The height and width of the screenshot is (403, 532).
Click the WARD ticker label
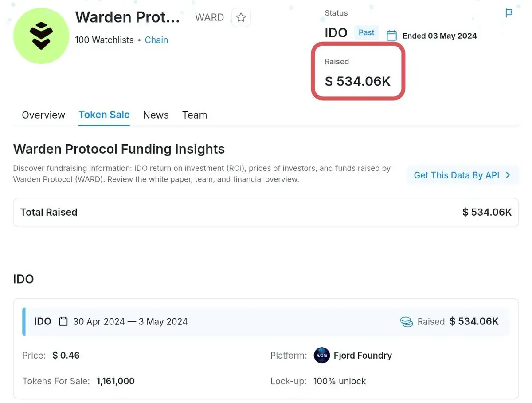pos(210,18)
